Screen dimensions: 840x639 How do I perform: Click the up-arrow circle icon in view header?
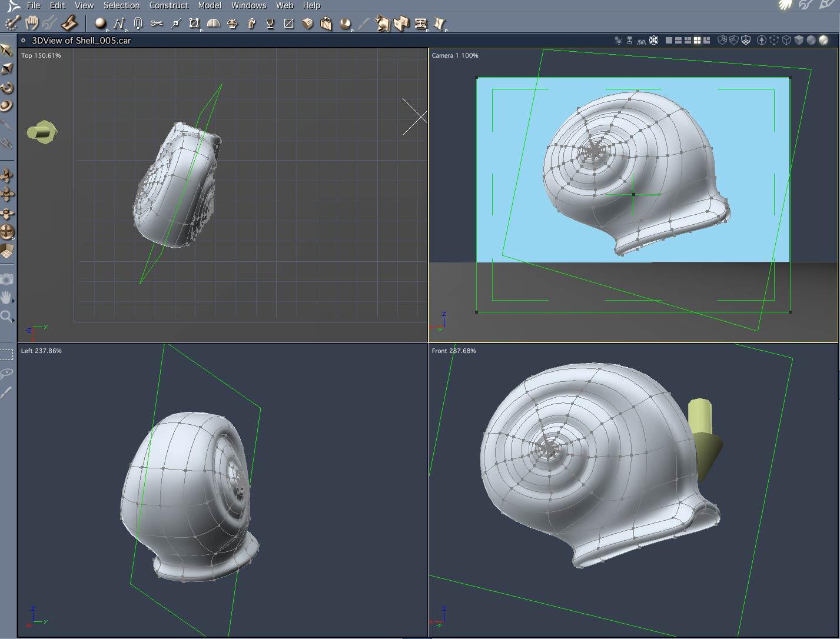pos(762,41)
